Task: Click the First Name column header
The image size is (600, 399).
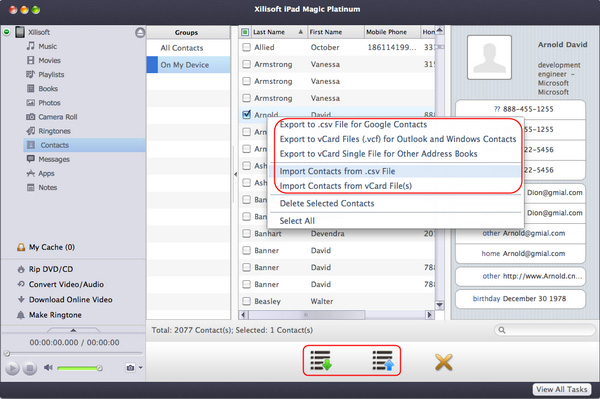Action: tap(335, 32)
